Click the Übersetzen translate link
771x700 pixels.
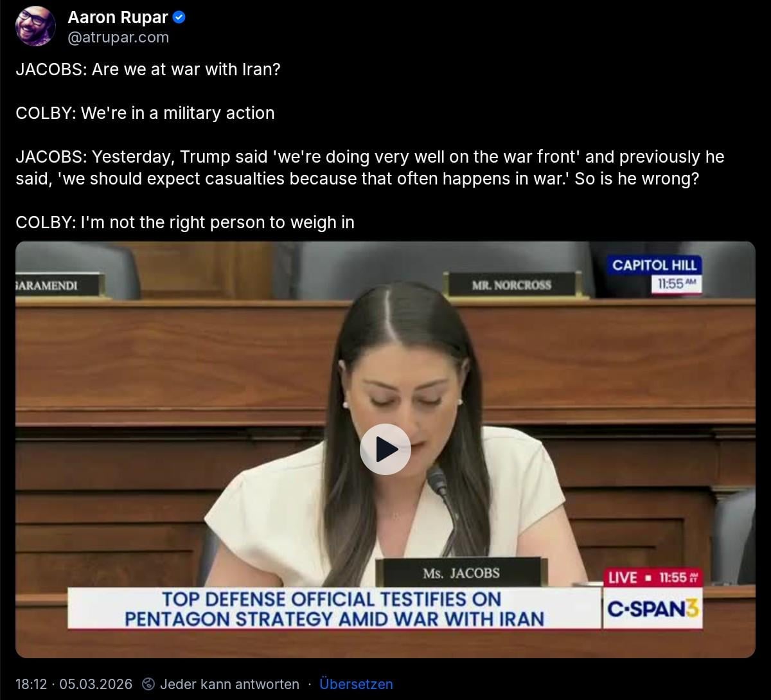[x=356, y=684]
